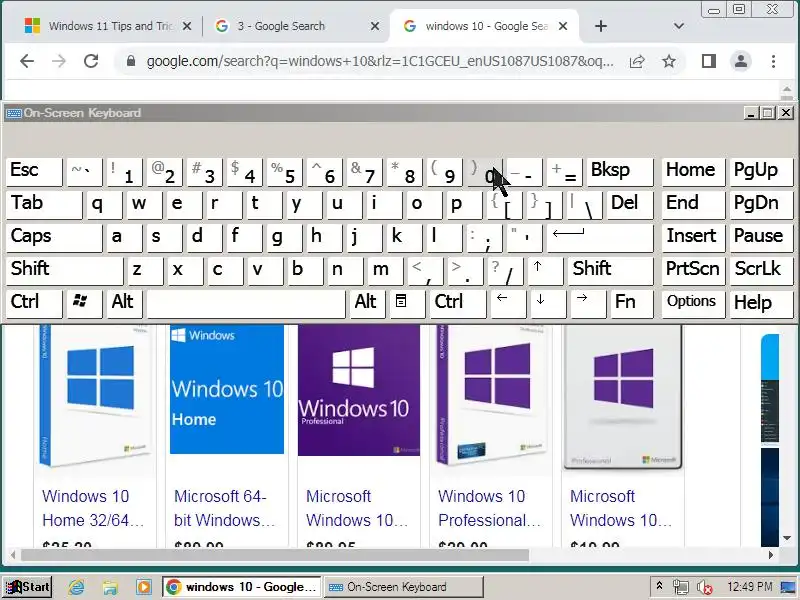Expand the tab search chevron
Viewport: 800px width, 600px height.
point(679,26)
